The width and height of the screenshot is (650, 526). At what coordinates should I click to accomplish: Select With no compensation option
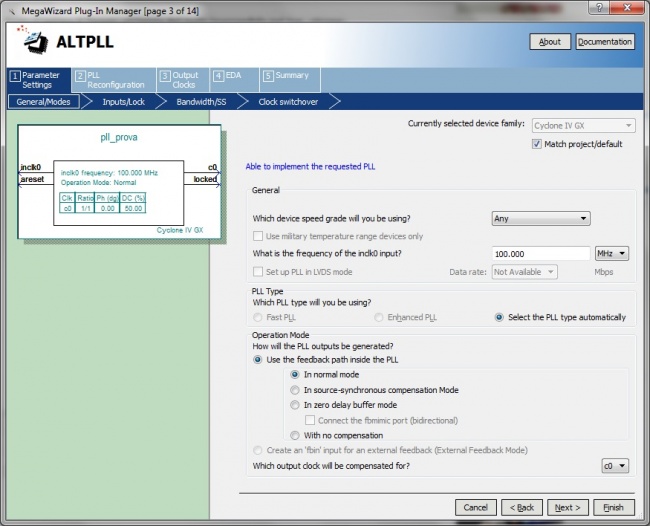(x=295, y=436)
